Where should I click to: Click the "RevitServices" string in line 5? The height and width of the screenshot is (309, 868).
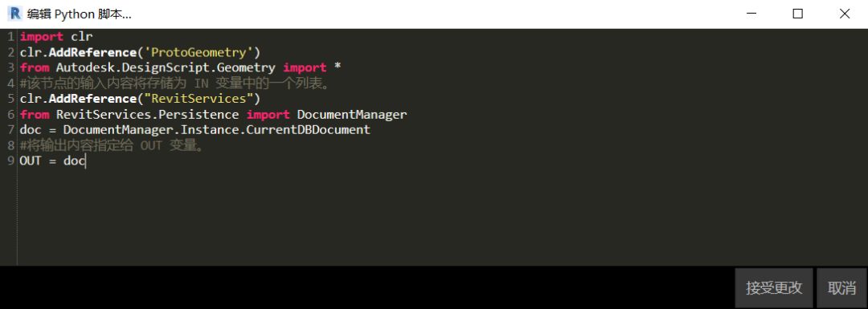199,99
